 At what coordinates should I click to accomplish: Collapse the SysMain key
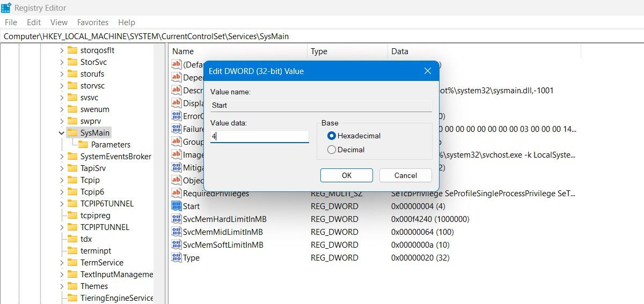pyautogui.click(x=61, y=133)
